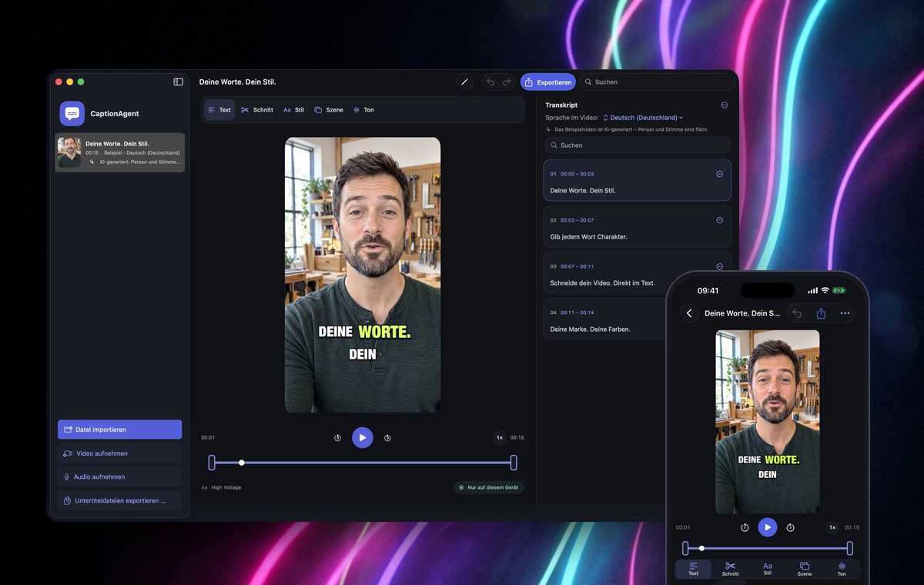Tap the share icon on the phone
The height and width of the screenshot is (585, 924).
821,313
